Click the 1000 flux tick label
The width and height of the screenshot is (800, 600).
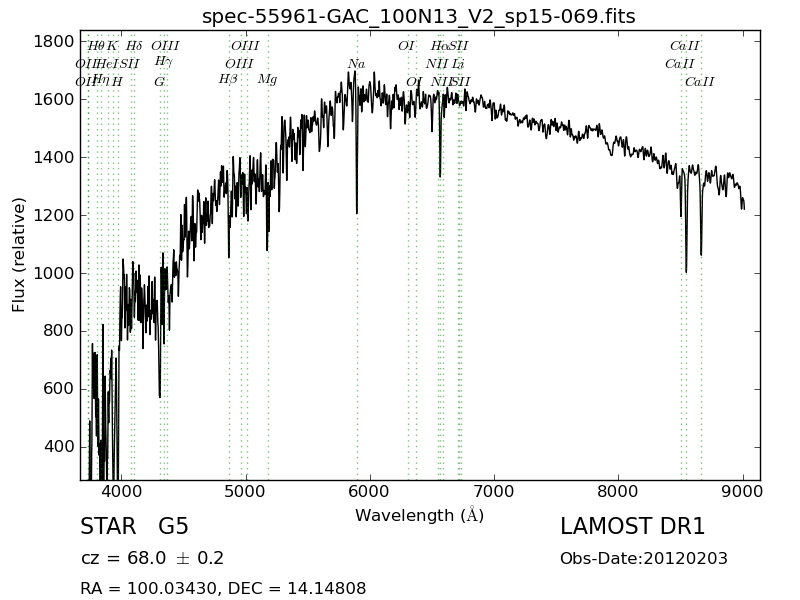coord(54,273)
